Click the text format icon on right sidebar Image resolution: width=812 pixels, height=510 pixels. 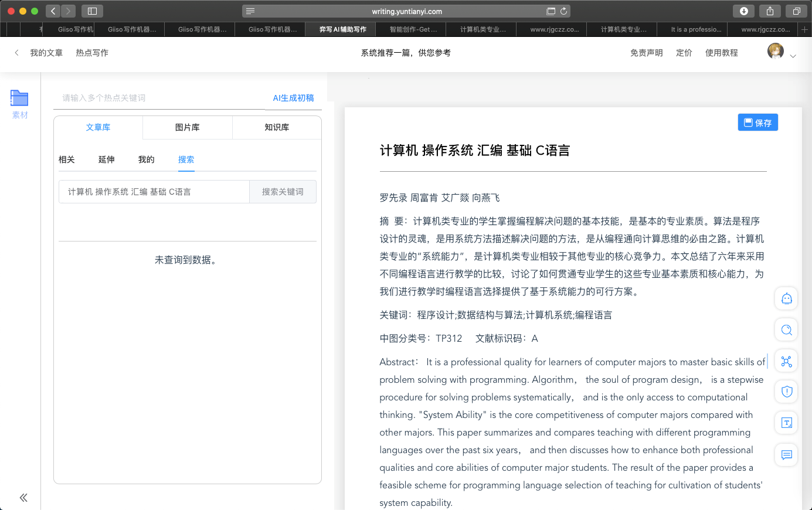pyautogui.click(x=786, y=423)
